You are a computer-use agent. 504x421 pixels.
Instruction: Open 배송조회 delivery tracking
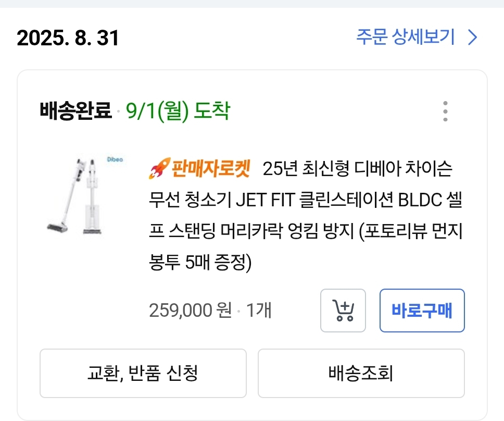(361, 373)
